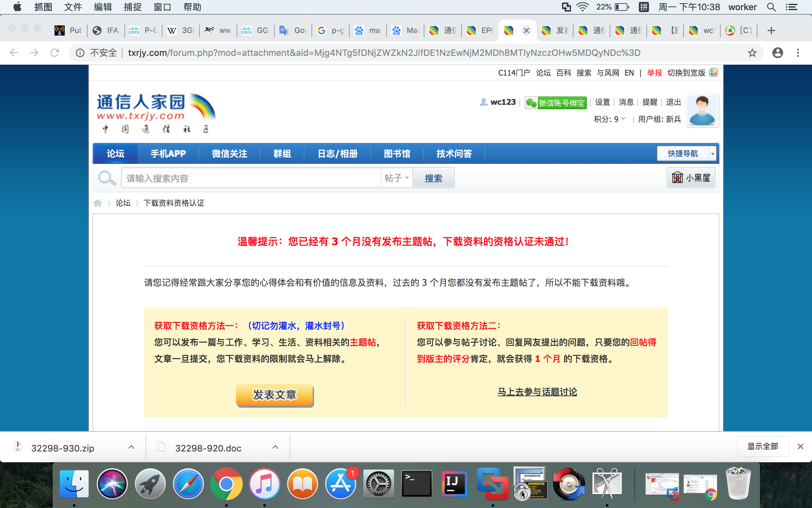Open the Trash in the dock

(738, 484)
